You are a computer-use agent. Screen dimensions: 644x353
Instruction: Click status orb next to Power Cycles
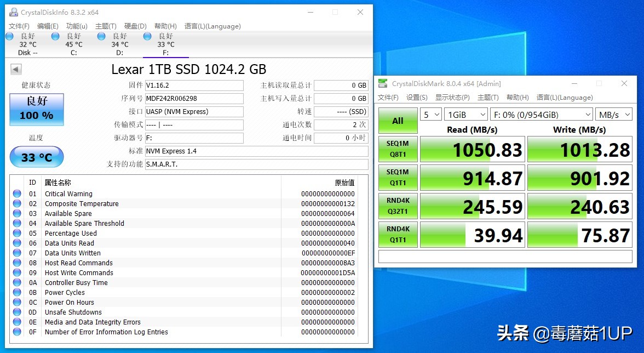17,293
